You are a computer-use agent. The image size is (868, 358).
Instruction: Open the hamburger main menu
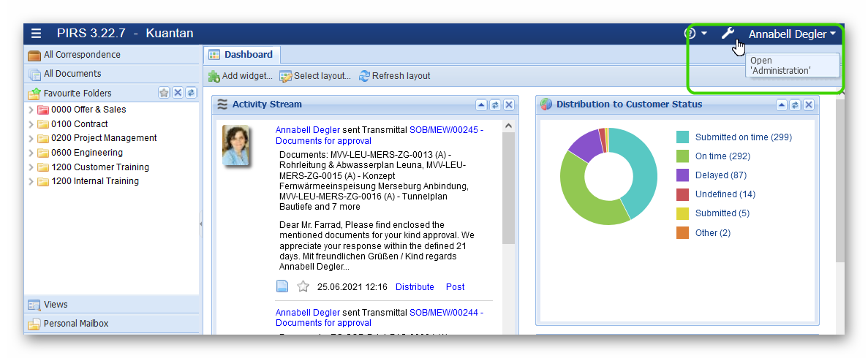37,34
